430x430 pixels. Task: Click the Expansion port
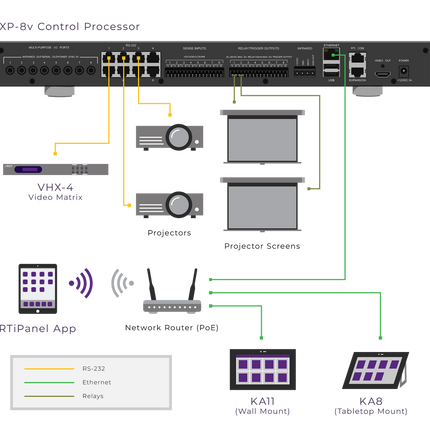[357, 71]
